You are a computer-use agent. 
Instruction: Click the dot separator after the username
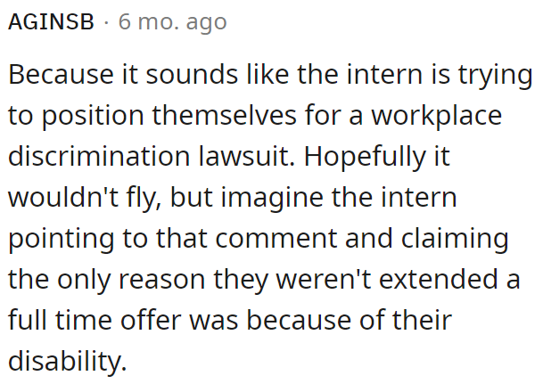(107, 22)
